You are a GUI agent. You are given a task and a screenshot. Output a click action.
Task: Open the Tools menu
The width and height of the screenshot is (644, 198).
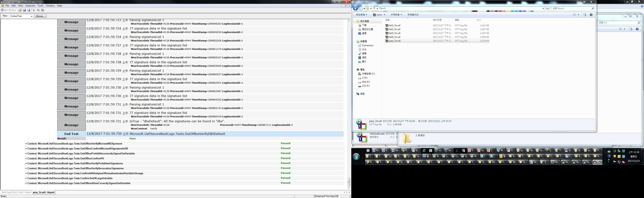point(40,6)
